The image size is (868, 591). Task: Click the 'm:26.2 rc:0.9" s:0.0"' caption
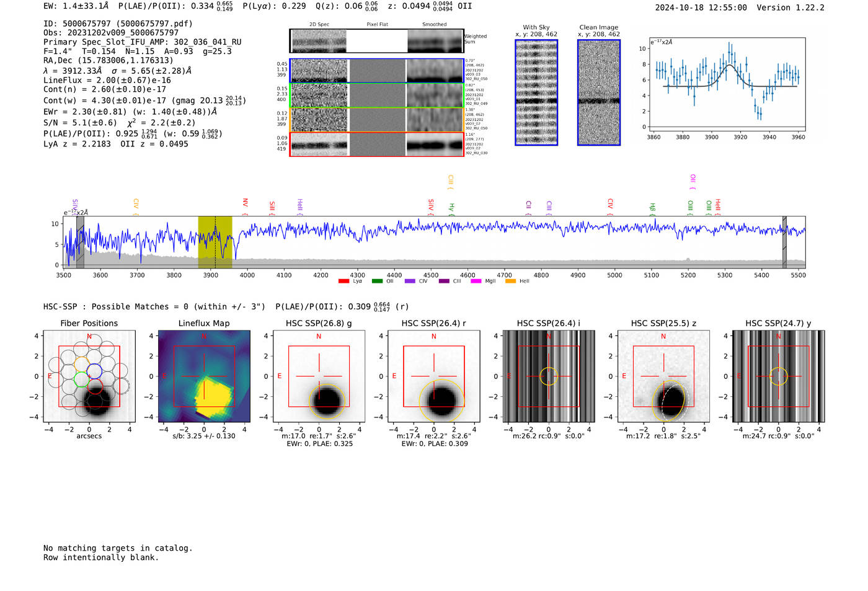549,436
